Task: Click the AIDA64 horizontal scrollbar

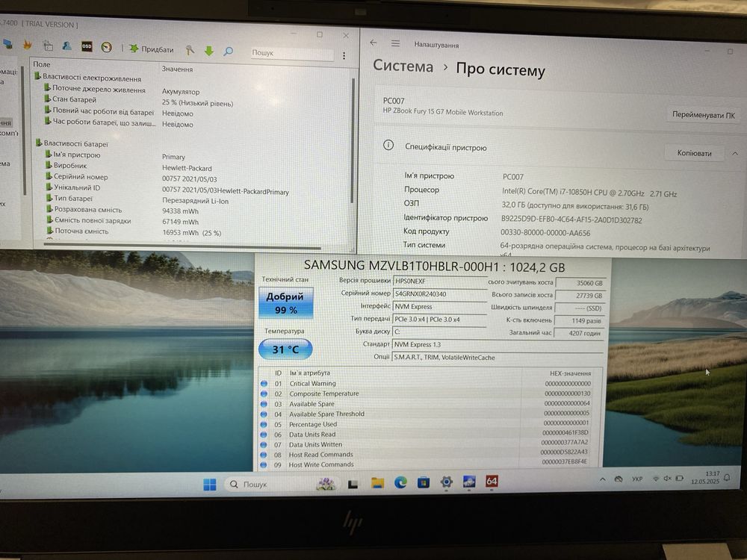Action: click(182, 246)
